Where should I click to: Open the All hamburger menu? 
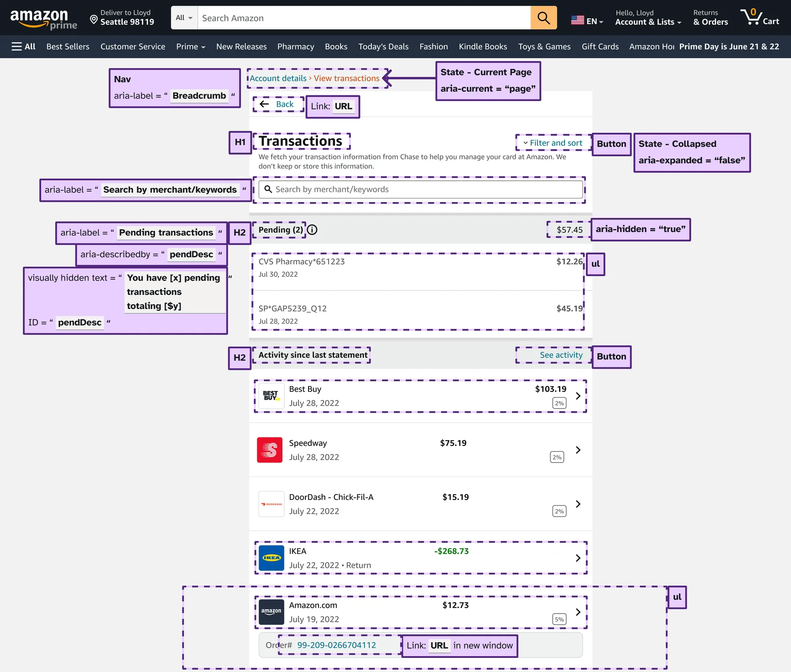pyautogui.click(x=23, y=47)
